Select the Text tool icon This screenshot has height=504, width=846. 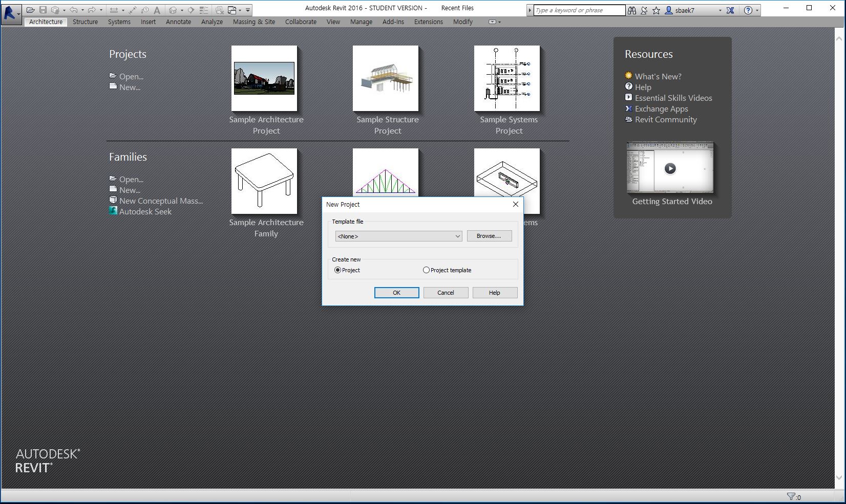[x=157, y=10]
